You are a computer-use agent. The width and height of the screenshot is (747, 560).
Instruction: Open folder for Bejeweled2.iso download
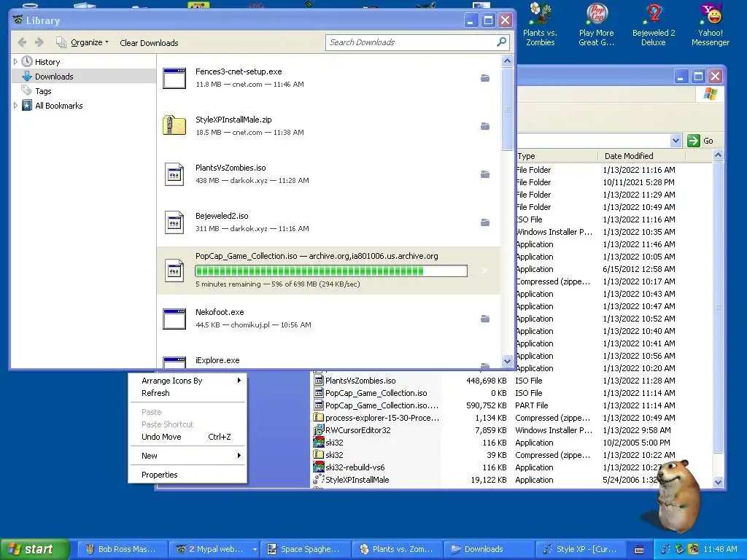coord(485,222)
